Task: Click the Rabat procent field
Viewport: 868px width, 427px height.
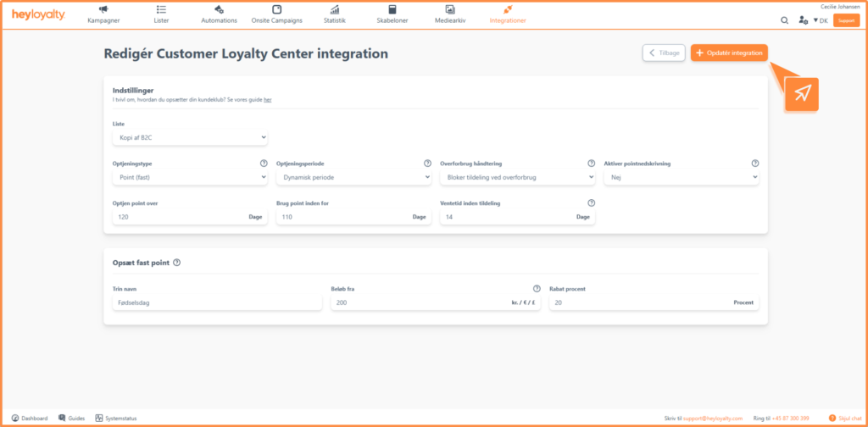Action: (x=654, y=302)
